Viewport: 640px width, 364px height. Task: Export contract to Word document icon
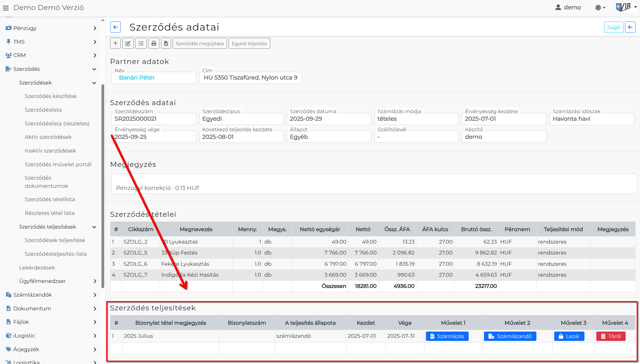pos(166,43)
